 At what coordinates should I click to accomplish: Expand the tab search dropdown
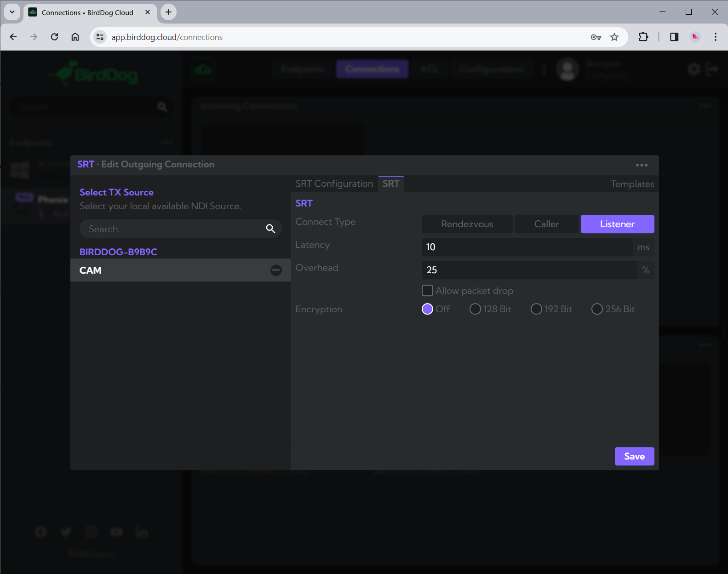(x=12, y=12)
